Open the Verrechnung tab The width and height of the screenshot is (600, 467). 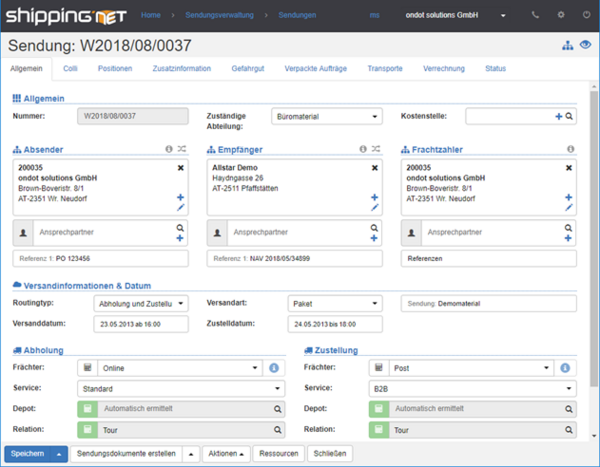[443, 69]
